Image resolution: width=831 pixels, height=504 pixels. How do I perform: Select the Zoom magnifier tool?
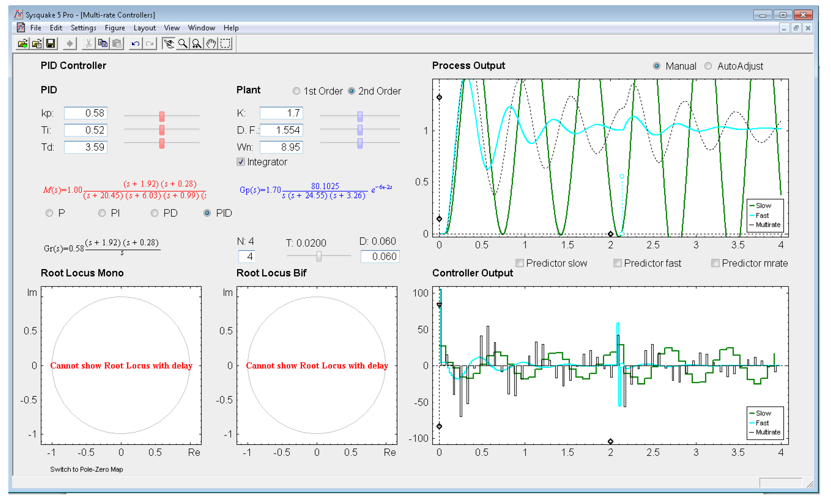[x=182, y=43]
